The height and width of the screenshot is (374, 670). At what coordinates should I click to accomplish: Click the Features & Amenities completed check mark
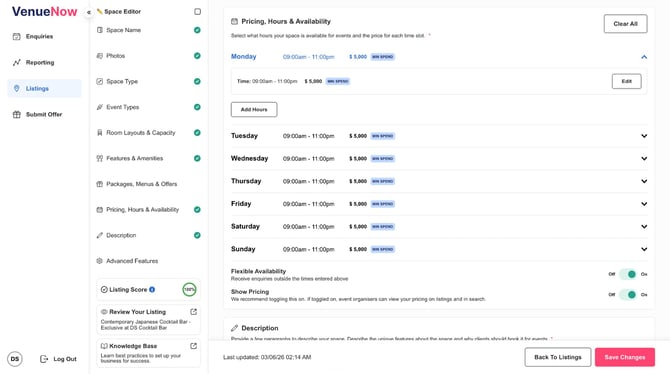[x=197, y=158]
